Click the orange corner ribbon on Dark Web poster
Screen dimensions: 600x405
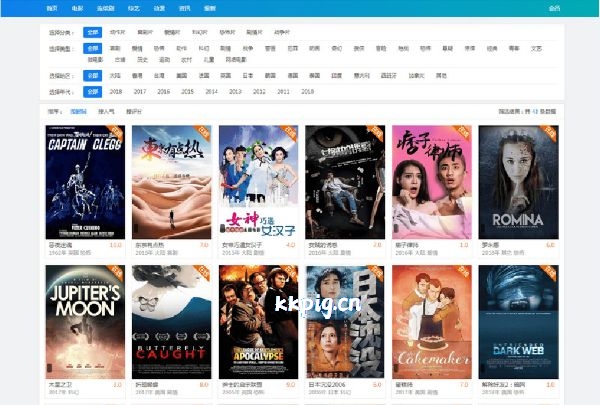tap(550, 273)
